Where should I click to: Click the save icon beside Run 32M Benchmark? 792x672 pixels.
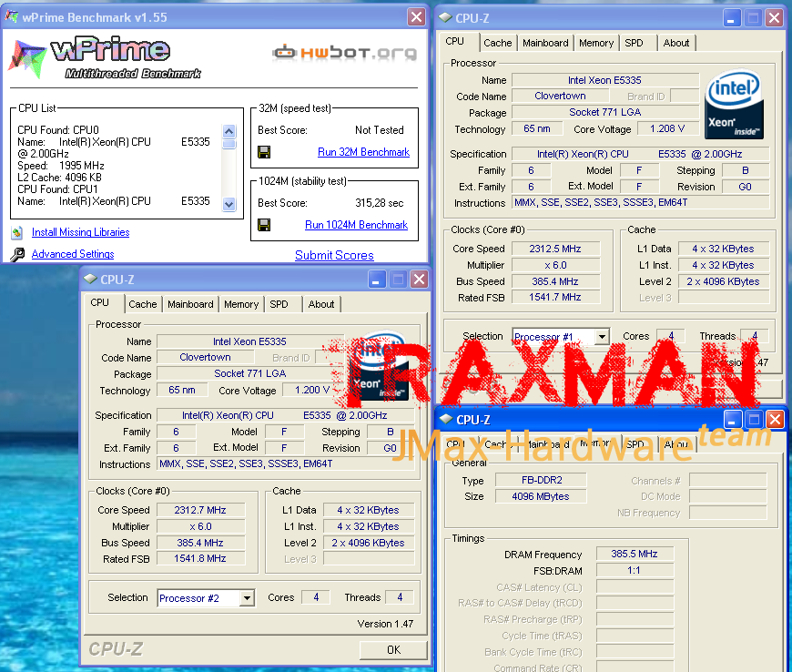point(264,151)
